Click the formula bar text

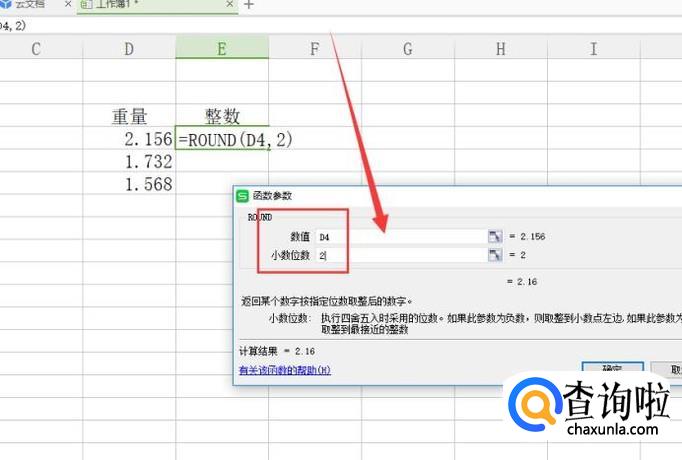pyautogui.click(x=13, y=26)
